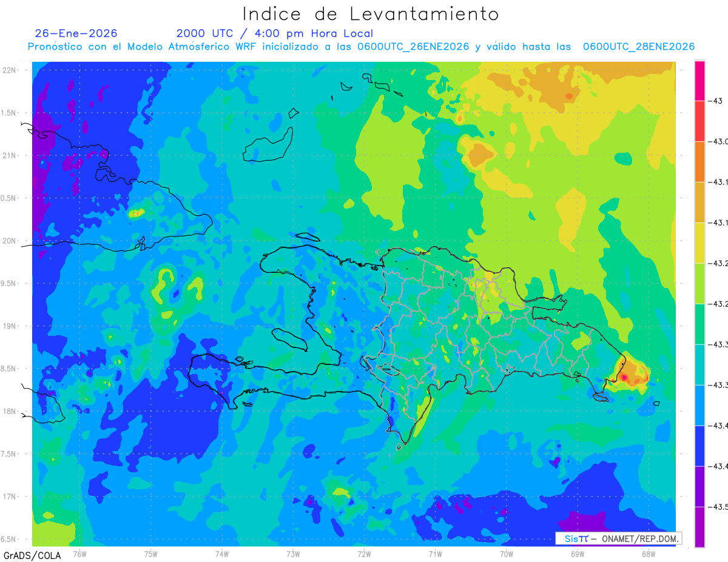The height and width of the screenshot is (562, 728).
Task: Click the legend swatch below the -43.5 label
Action: 699,527
